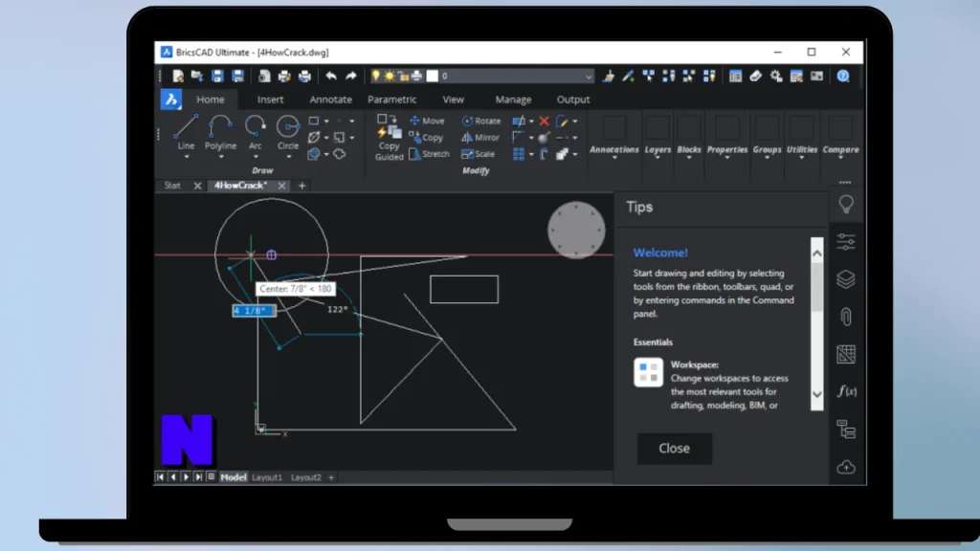
Task: Switch to the Output ribbon tab
Action: point(573,99)
